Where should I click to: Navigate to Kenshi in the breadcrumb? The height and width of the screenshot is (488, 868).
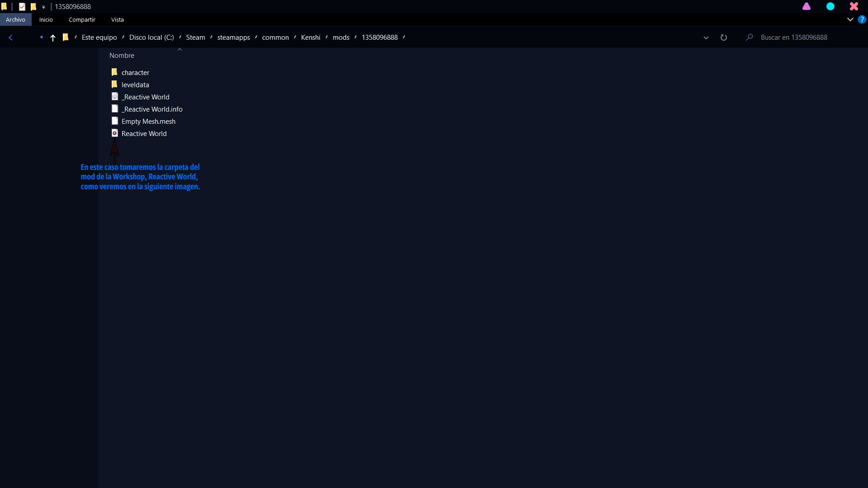coord(310,38)
